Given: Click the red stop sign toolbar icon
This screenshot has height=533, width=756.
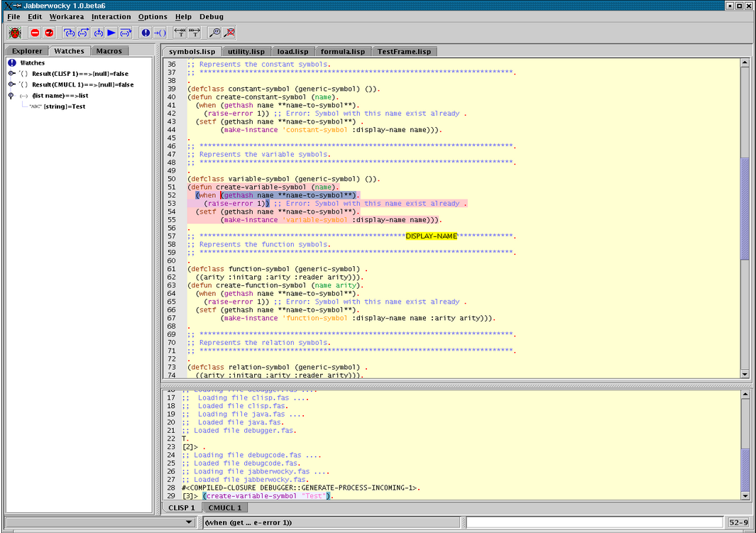Looking at the screenshot, I should click(35, 33).
